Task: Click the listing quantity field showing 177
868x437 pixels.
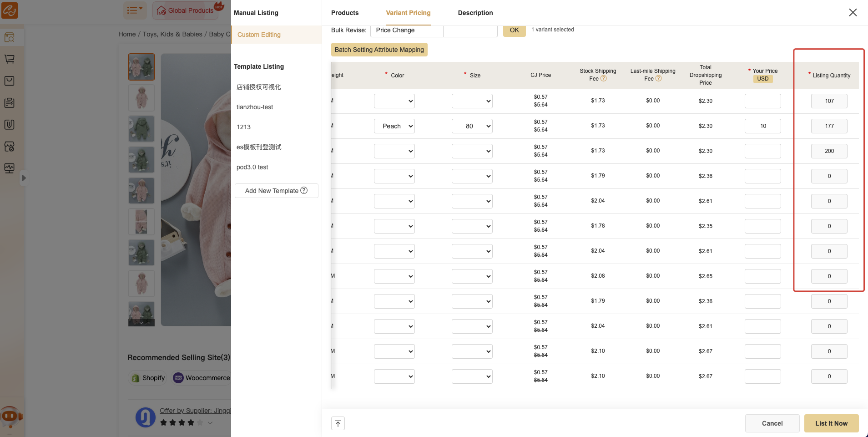Action: point(829,126)
